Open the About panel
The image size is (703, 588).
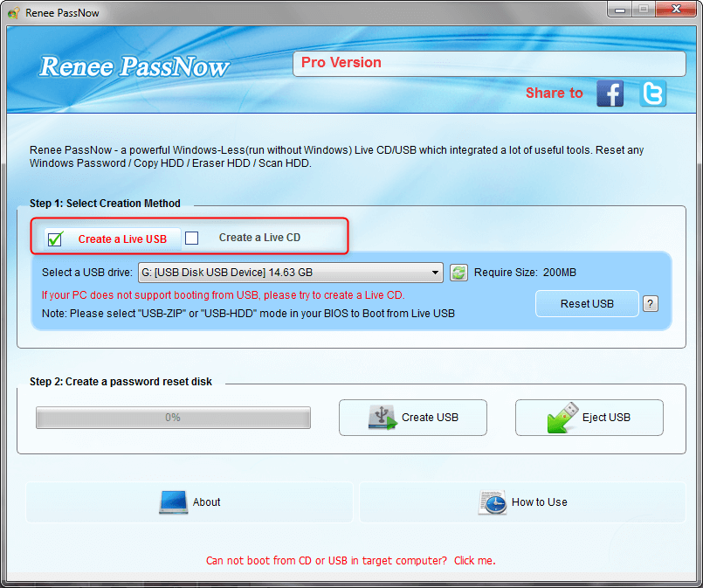coord(190,502)
